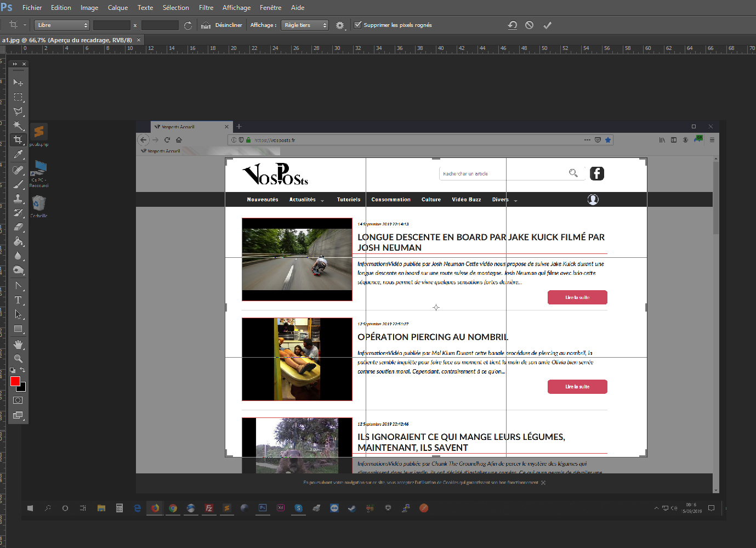Screen dimensions: 756x548
Task: Open the Texte menu
Action: pyautogui.click(x=145, y=8)
